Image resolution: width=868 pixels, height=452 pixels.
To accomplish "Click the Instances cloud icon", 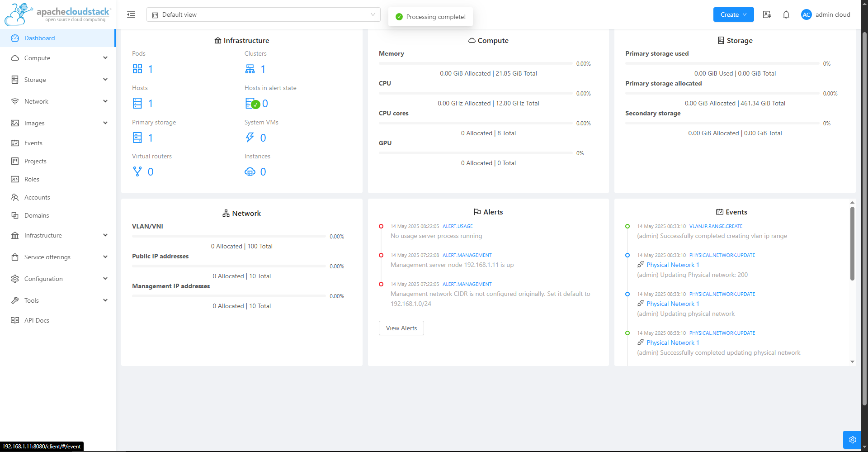I will [x=250, y=172].
